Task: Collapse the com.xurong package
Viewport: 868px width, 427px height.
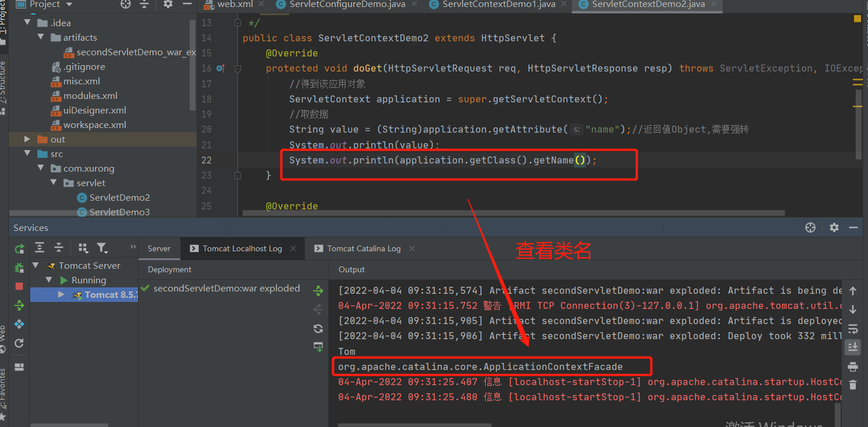Action: [41, 168]
